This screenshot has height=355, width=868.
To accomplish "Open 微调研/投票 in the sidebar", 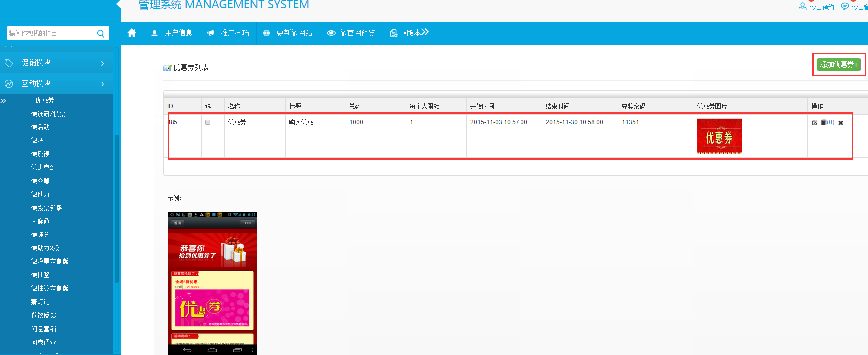I will [x=48, y=114].
